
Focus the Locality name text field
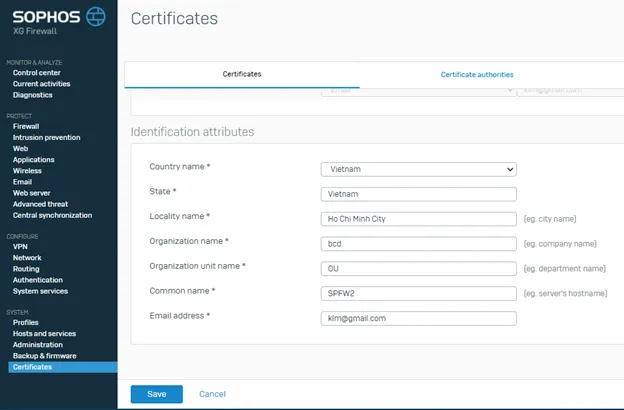click(x=418, y=219)
